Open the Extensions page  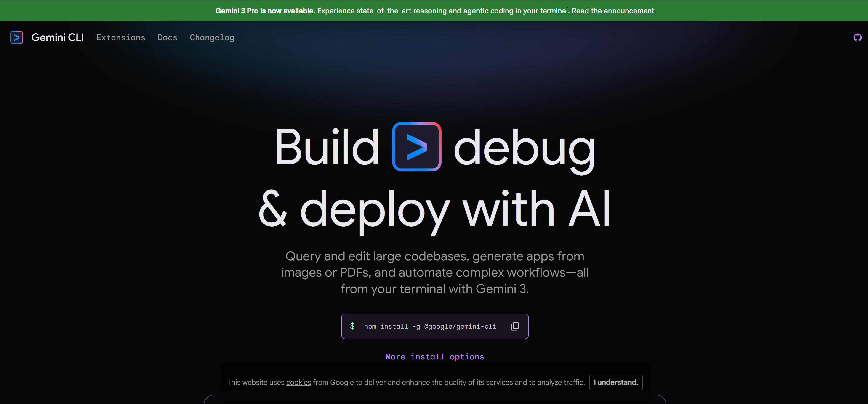click(x=121, y=37)
